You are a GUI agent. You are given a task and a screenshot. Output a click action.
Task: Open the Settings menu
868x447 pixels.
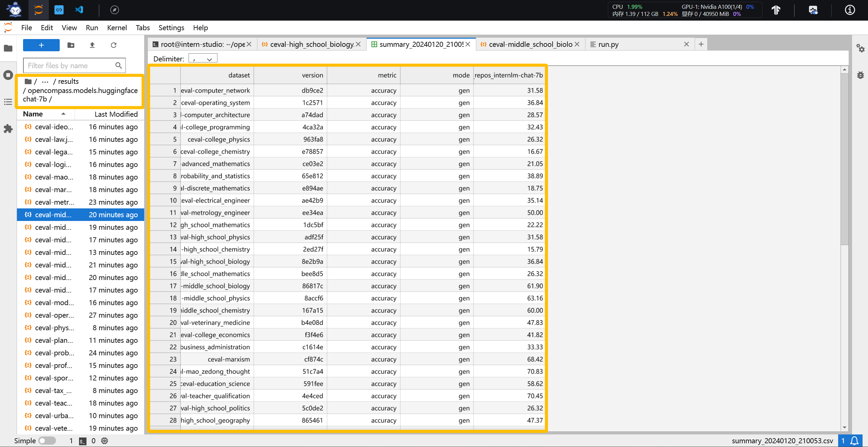tap(171, 27)
